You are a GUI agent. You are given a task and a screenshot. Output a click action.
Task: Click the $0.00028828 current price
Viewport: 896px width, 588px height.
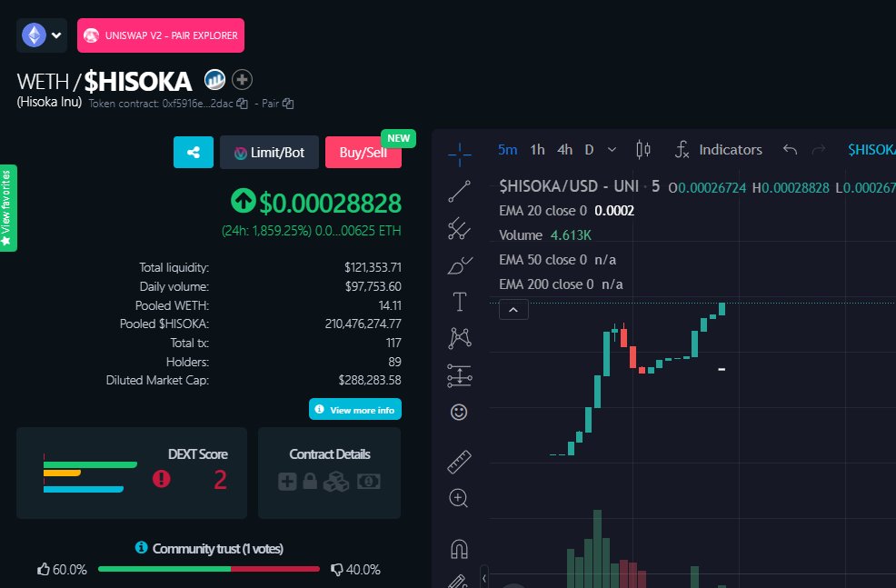(330, 203)
